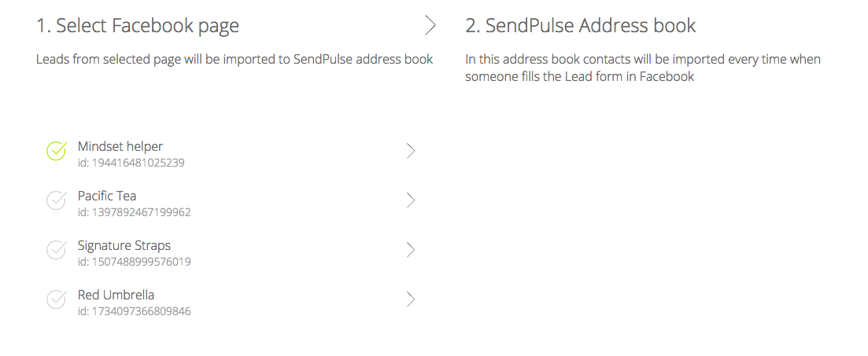Expand the Red Umbrella row arrow
This screenshot has width=868, height=356.
tap(410, 299)
